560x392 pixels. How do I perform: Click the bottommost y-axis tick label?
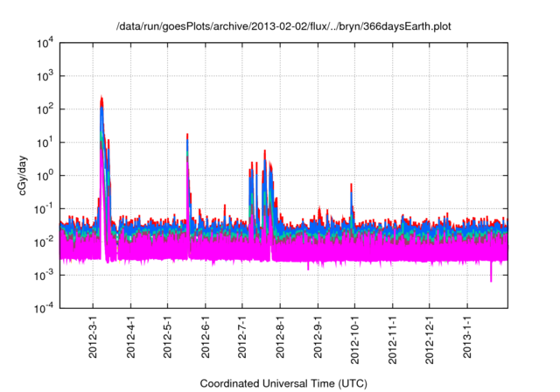point(44,308)
